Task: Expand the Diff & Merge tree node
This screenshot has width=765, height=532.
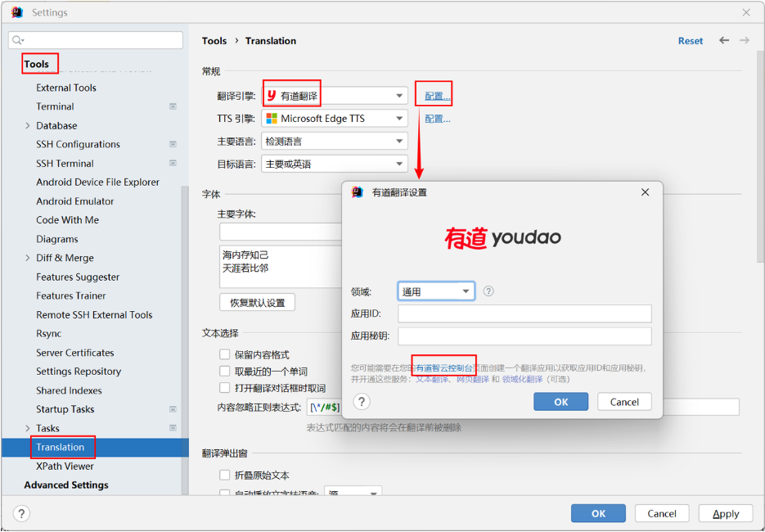Action: [x=27, y=258]
